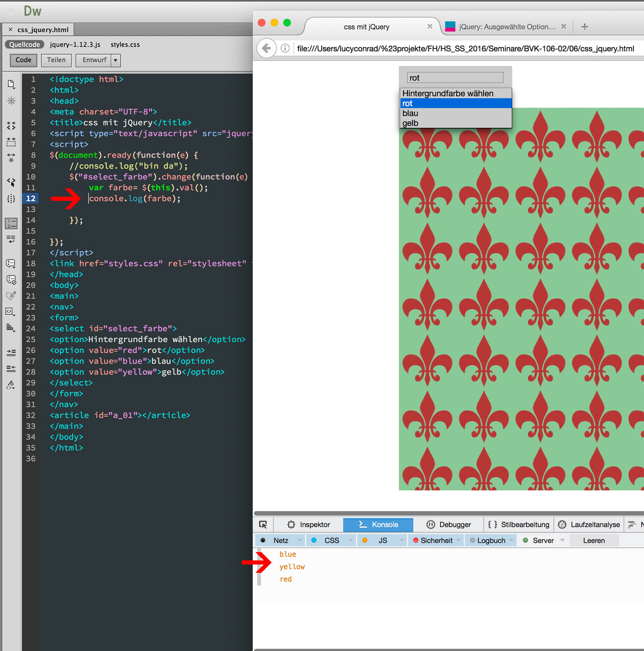Open the Stilbearbeitung devtools tab

click(x=519, y=525)
